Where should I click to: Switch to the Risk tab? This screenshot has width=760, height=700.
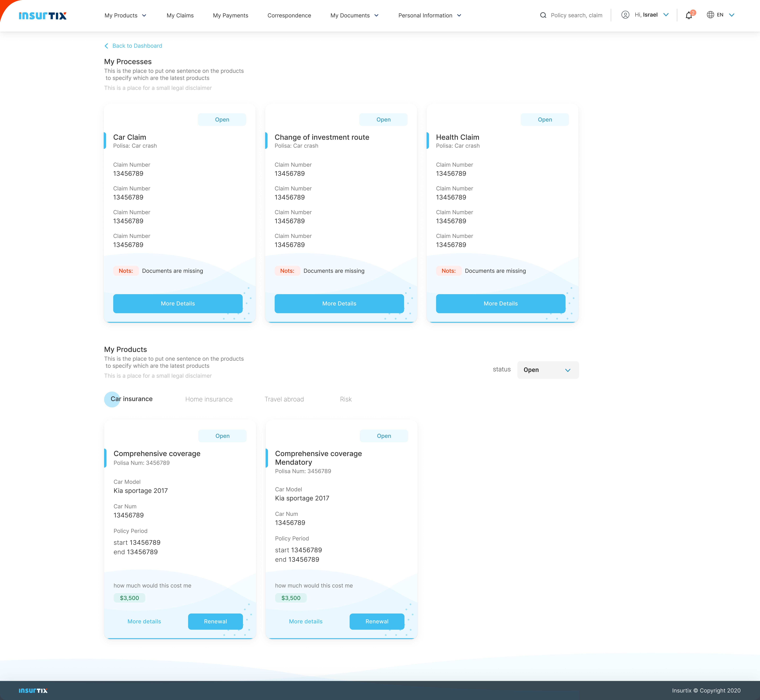pyautogui.click(x=346, y=399)
